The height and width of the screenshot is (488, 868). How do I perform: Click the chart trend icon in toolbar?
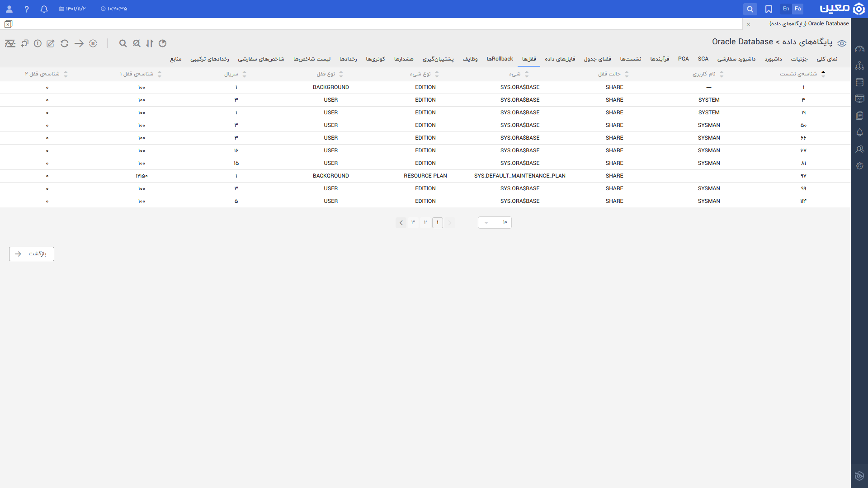coord(10,43)
